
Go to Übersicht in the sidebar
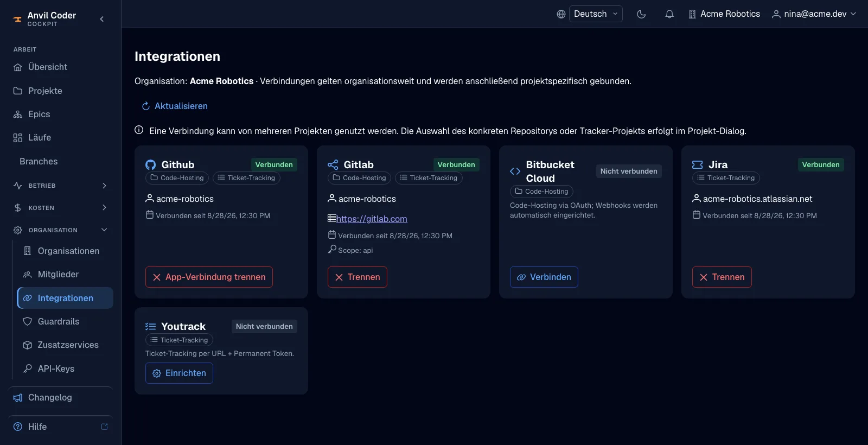(61, 67)
